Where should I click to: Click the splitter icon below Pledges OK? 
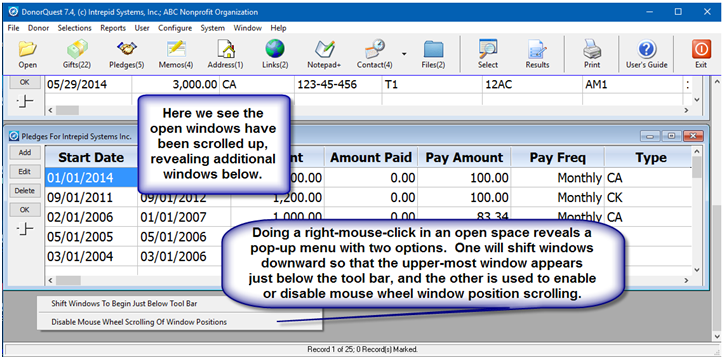25,229
